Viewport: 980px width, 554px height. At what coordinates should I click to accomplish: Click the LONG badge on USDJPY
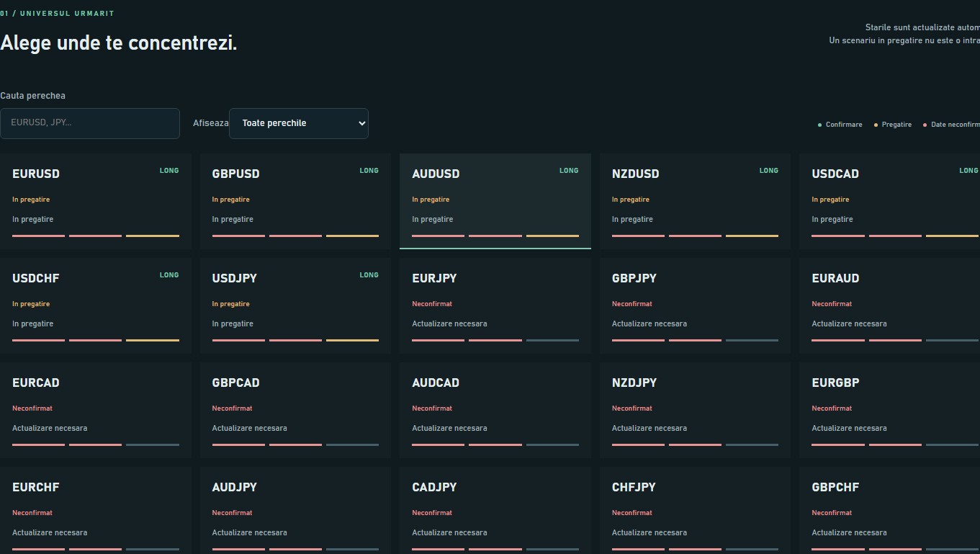click(x=369, y=275)
